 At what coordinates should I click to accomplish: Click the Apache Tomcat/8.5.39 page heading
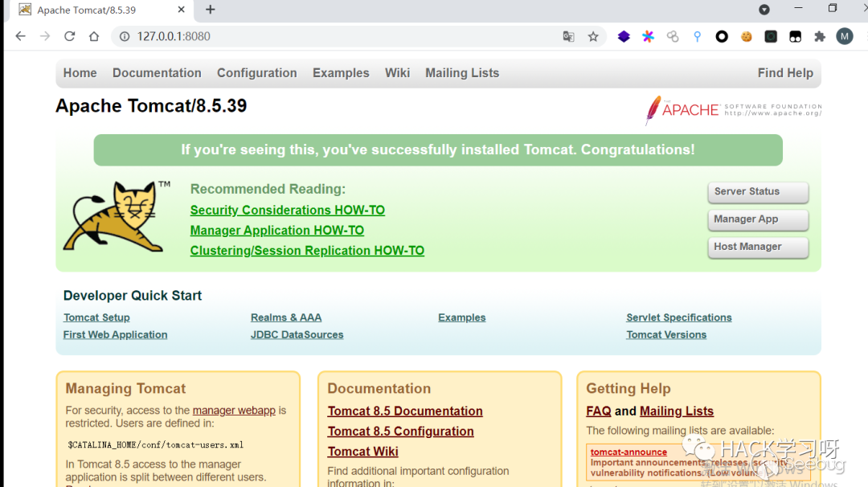pyautogui.click(x=151, y=106)
